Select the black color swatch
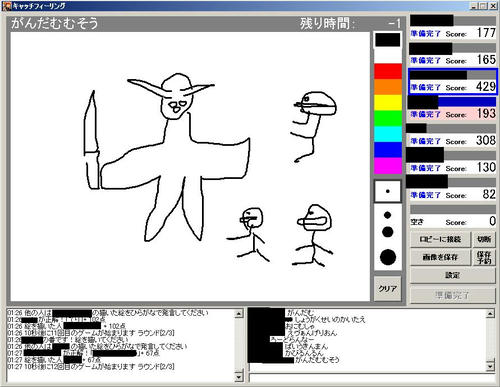The image size is (500, 387). tap(388, 40)
